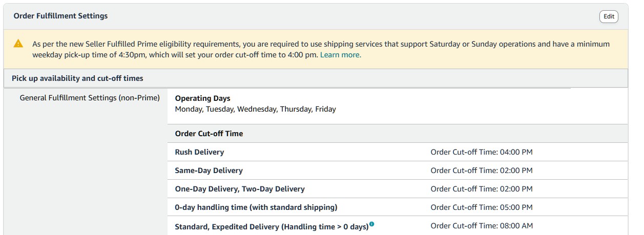Select the One-Day Delivery, Two-Day Delivery label
The height and width of the screenshot is (235, 644).
point(240,189)
